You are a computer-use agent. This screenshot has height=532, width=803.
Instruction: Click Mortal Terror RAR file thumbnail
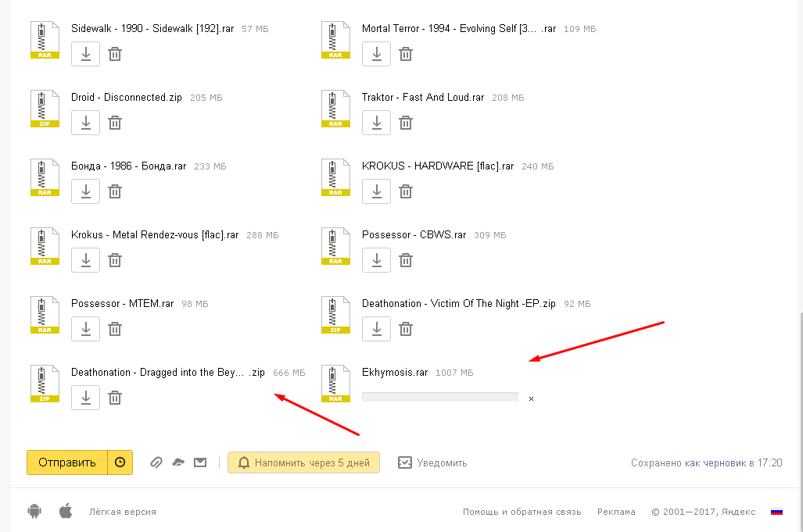(x=335, y=40)
